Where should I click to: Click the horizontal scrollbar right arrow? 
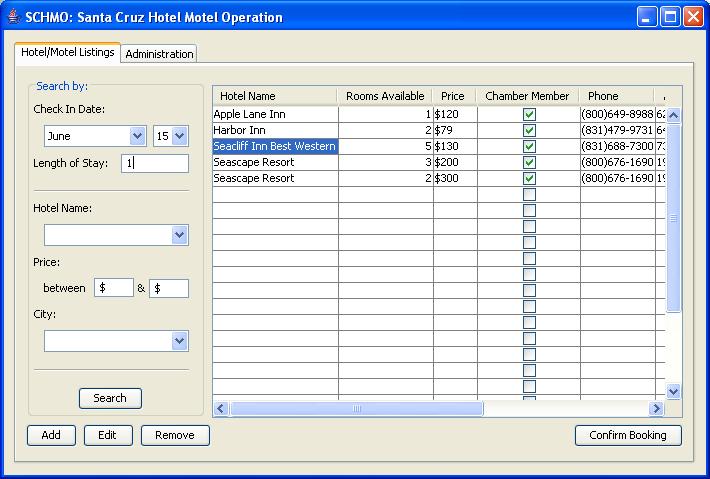pyautogui.click(x=656, y=409)
